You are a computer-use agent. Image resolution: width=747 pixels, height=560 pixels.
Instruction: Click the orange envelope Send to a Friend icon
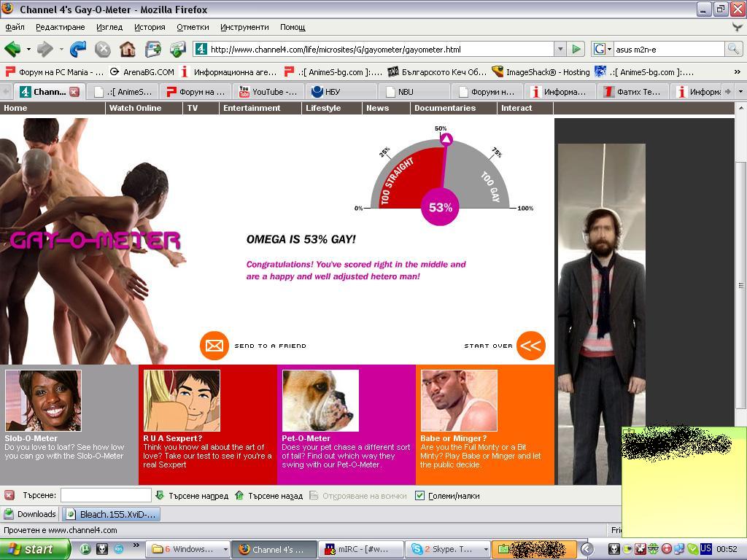(x=214, y=346)
